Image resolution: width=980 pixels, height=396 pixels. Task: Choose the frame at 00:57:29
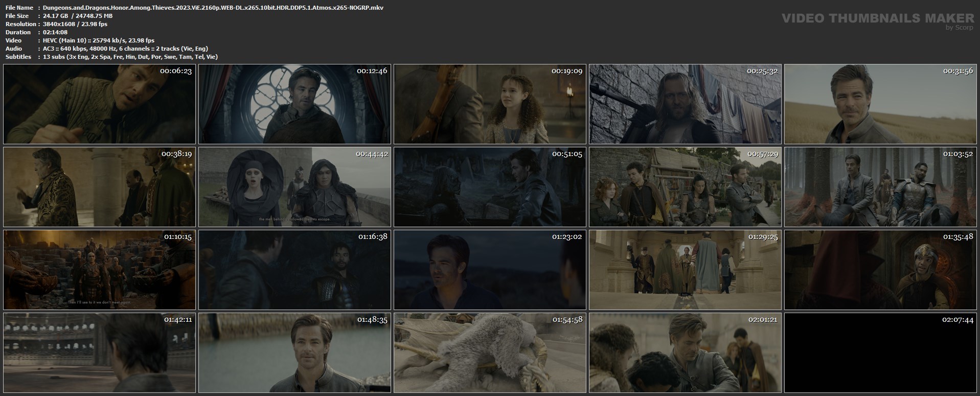pyautogui.click(x=685, y=187)
